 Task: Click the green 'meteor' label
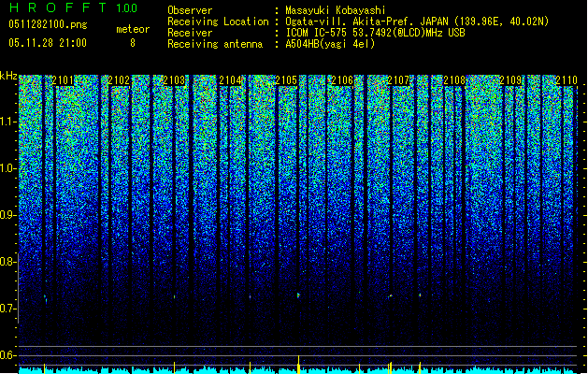point(133,29)
